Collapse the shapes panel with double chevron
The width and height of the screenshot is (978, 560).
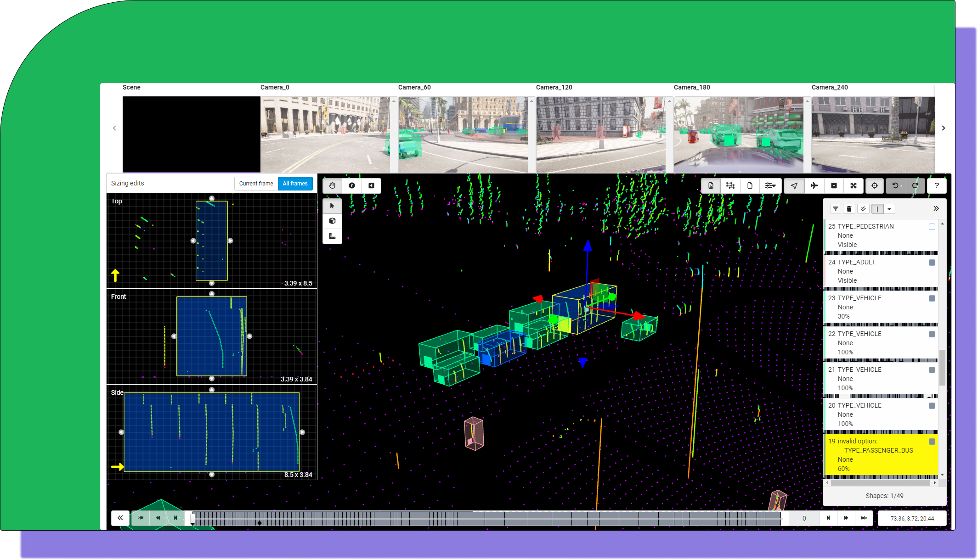936,208
